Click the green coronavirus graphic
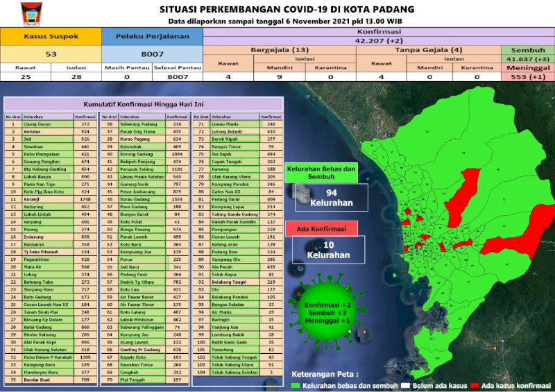Screen dimensions: 555x392 pyautogui.click(x=326, y=312)
